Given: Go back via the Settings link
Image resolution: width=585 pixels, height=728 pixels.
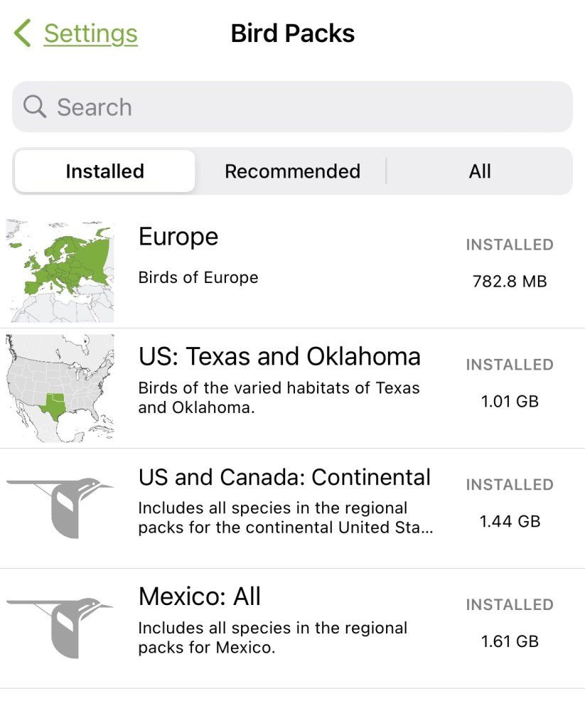Looking at the screenshot, I should click(x=90, y=33).
